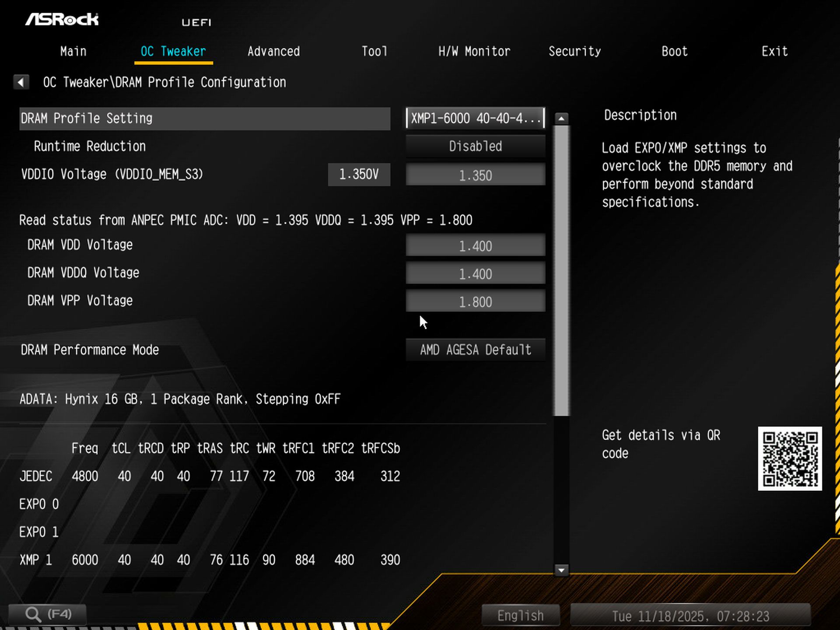The width and height of the screenshot is (840, 630).
Task: Select the Boot menu item
Action: (674, 51)
